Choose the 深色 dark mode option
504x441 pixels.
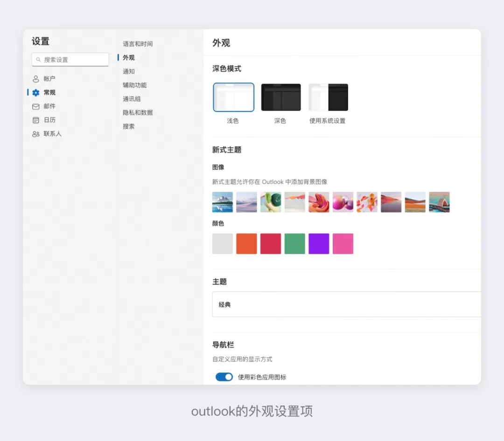pos(281,97)
